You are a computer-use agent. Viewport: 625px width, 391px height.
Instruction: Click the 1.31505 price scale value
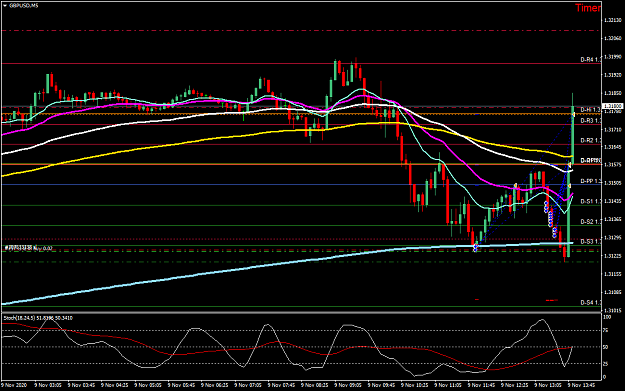[x=613, y=183]
